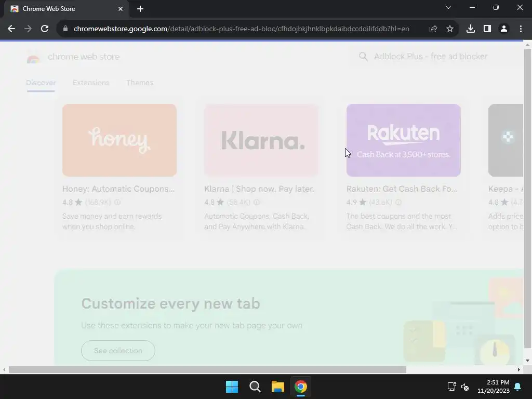This screenshot has width=532, height=399.
Task: Open Chrome downloads icon
Action: (x=471, y=29)
